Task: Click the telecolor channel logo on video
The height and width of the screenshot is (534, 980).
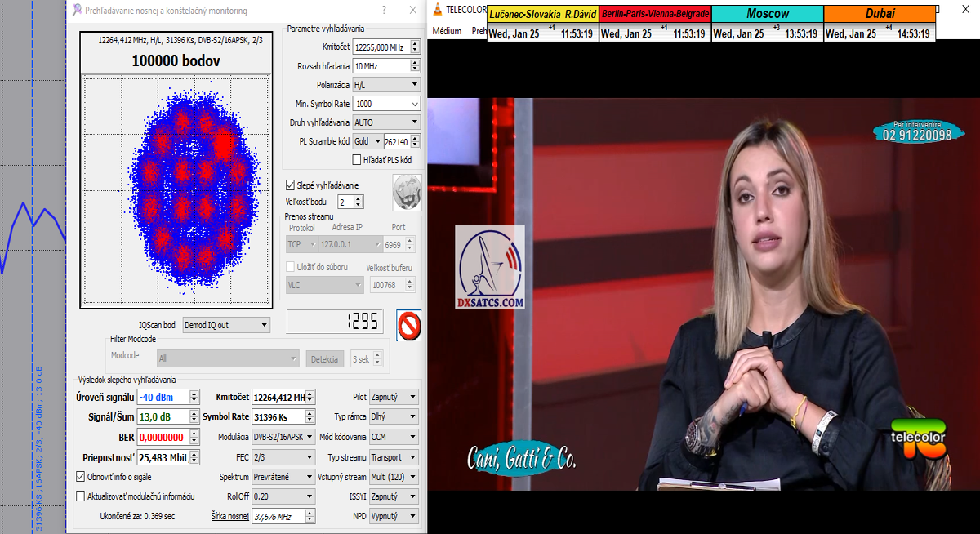Action: (918, 438)
